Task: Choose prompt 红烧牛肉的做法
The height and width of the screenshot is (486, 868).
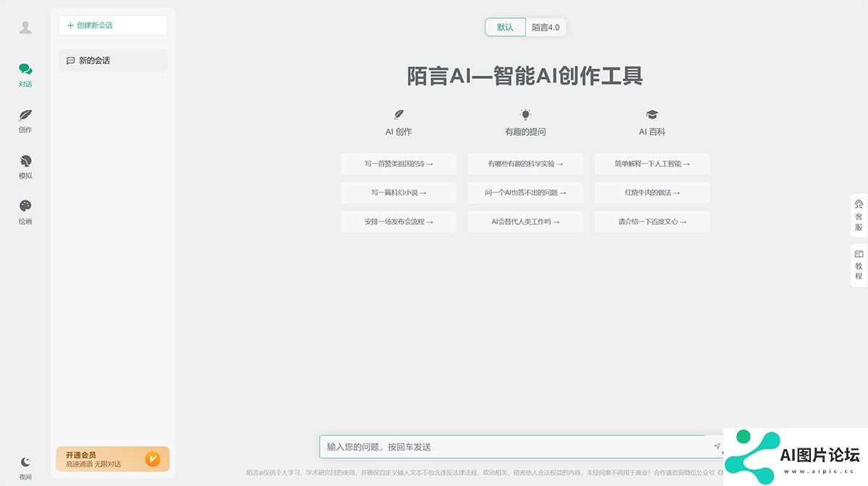Action: click(x=652, y=193)
